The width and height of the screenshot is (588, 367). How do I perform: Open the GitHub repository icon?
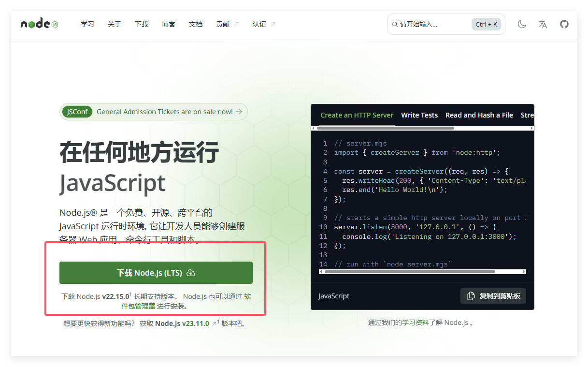tap(564, 24)
